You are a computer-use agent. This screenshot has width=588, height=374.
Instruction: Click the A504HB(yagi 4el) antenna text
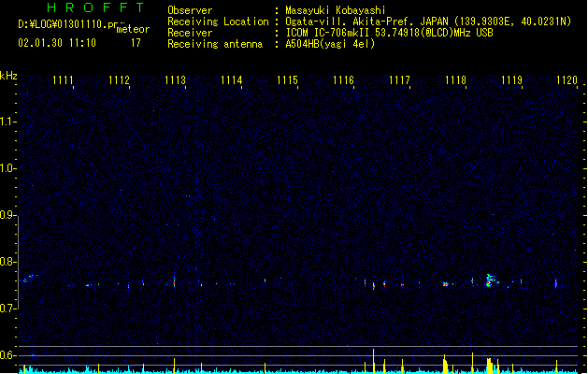tap(330, 44)
